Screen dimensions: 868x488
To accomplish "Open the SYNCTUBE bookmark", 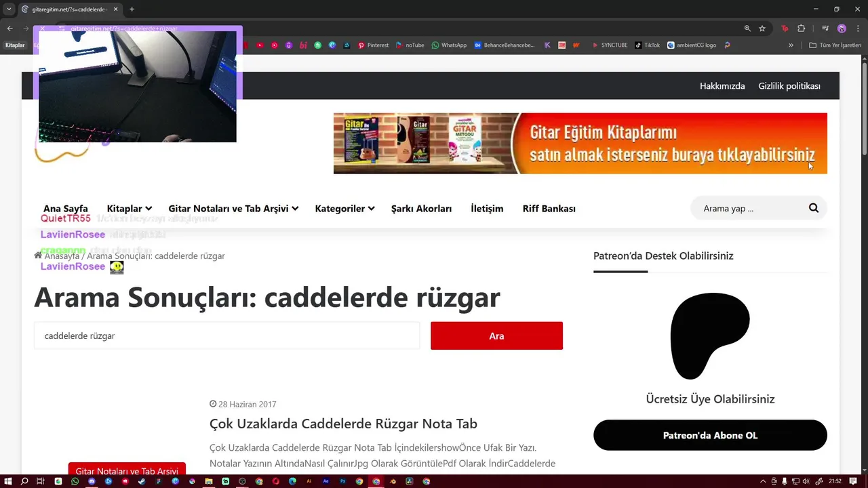I will tap(609, 45).
